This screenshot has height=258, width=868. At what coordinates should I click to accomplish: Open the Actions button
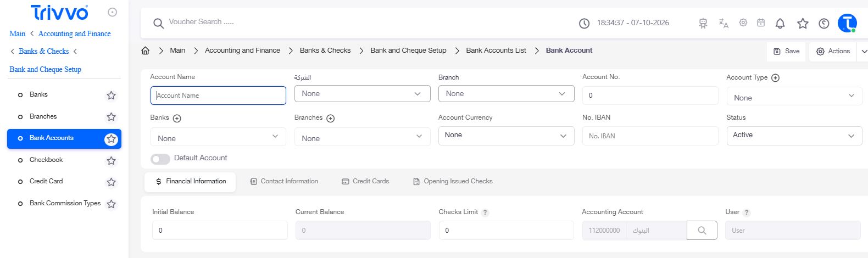click(x=833, y=52)
